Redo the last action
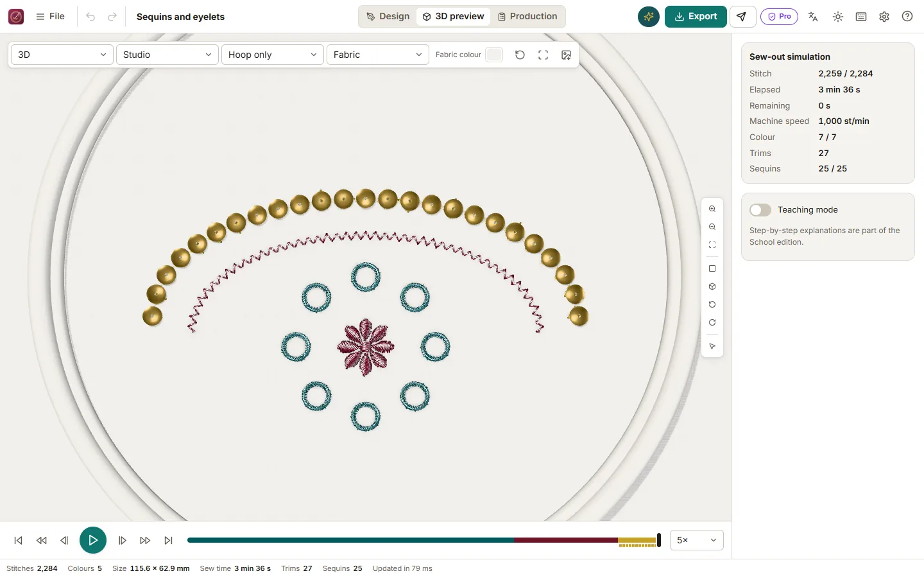The height and width of the screenshot is (578, 924). point(112,17)
